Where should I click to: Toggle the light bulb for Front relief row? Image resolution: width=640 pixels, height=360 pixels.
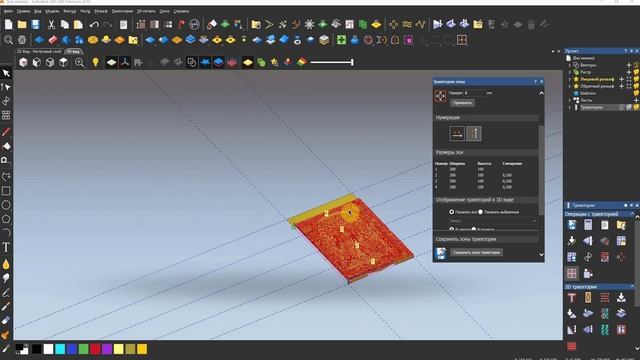636,79
